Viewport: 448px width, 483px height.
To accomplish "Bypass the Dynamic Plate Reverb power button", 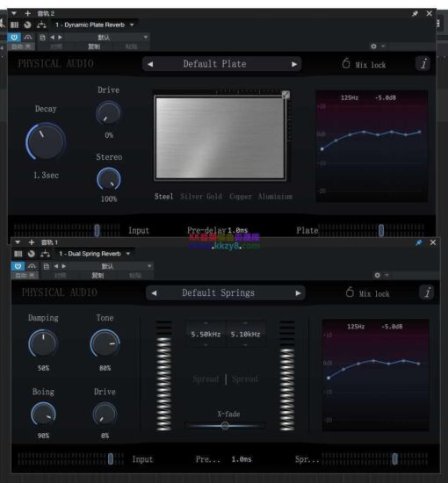I will click(14, 37).
